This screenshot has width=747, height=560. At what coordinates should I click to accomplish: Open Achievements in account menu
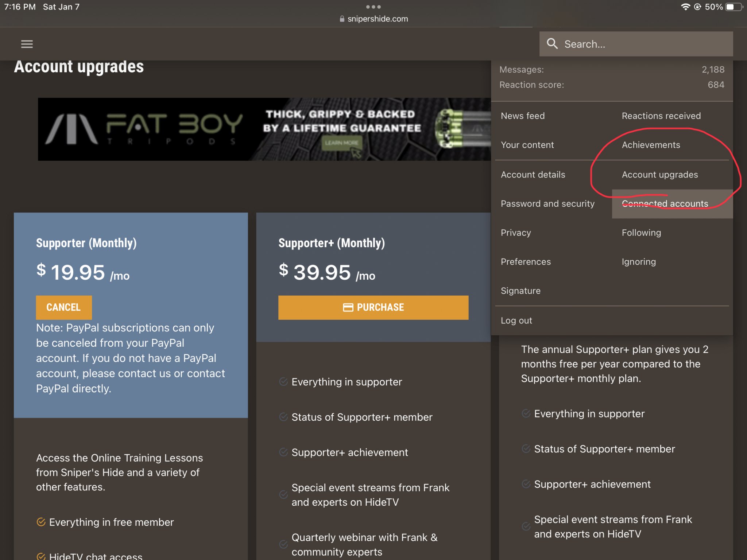click(651, 145)
